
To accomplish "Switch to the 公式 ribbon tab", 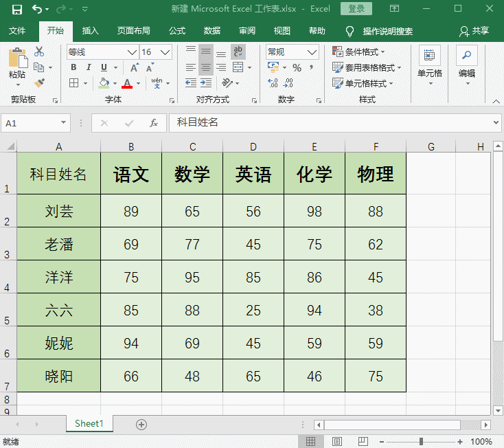I will click(x=177, y=31).
